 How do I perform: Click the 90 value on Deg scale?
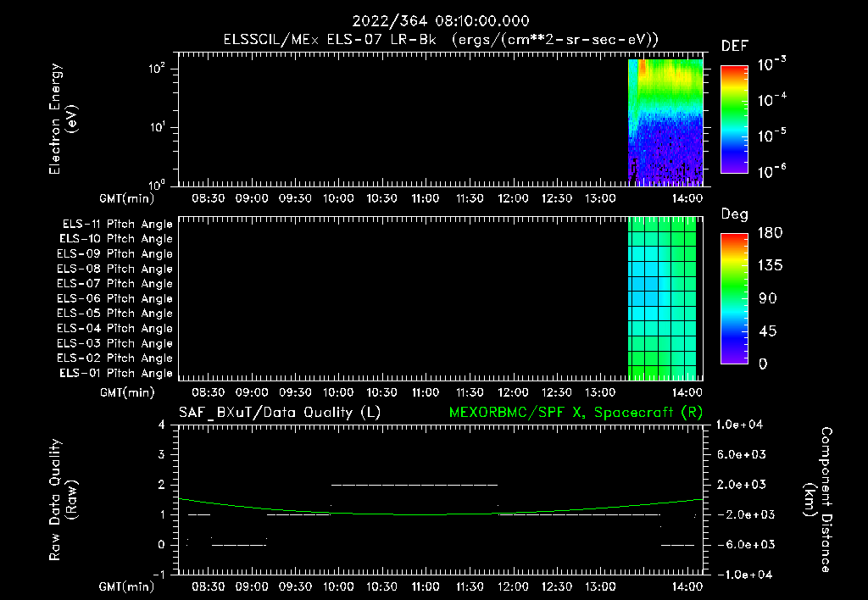coord(768,299)
